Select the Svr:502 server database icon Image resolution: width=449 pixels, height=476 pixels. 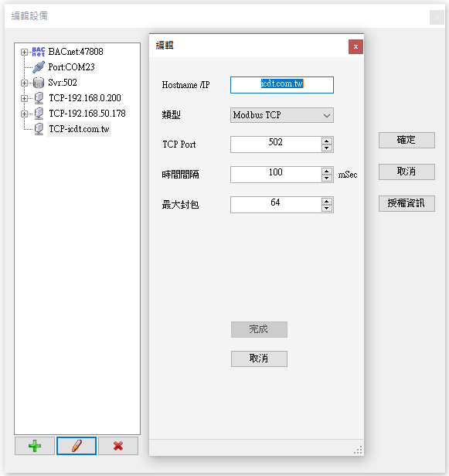pyautogui.click(x=39, y=83)
